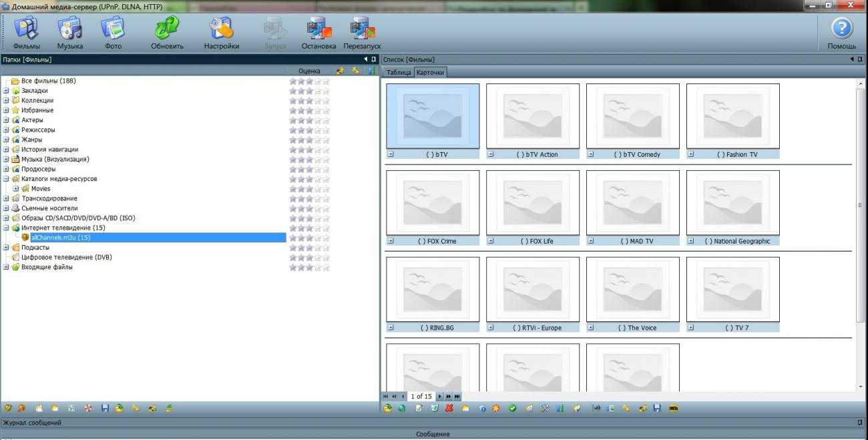This screenshot has height=440, width=868.
Task: Click bar chart icon beside Оценка header
Action: click(x=371, y=70)
